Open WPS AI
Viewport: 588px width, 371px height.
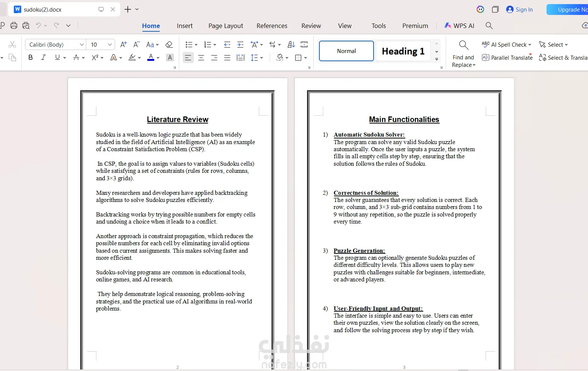459,26
